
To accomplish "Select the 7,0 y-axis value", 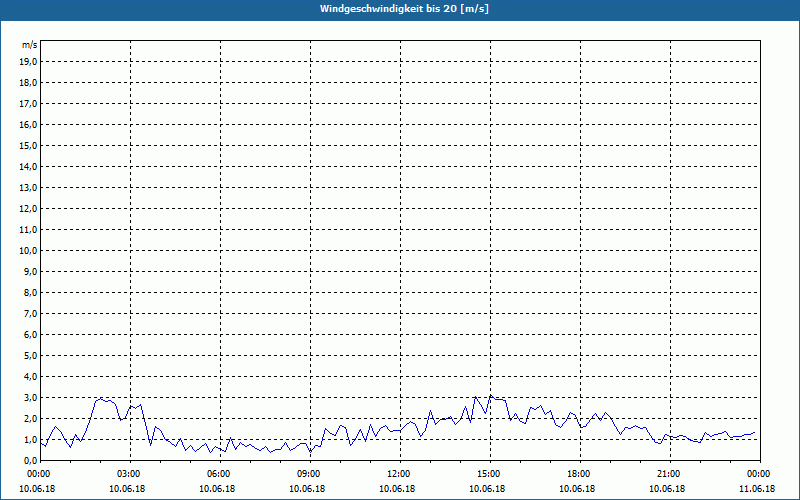I will [31, 313].
